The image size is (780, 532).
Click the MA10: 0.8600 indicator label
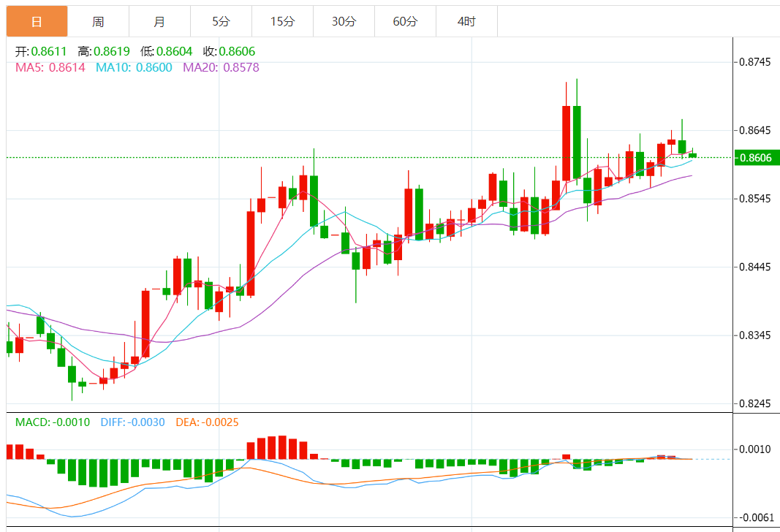click(x=134, y=68)
